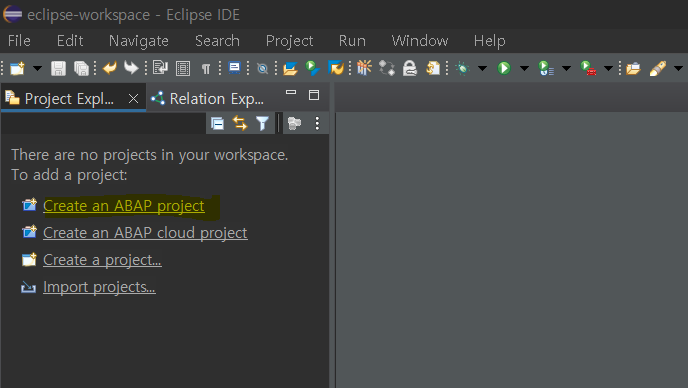Toggle block selection mode icon
Image resolution: width=688 pixels, height=388 pixels.
point(183,68)
